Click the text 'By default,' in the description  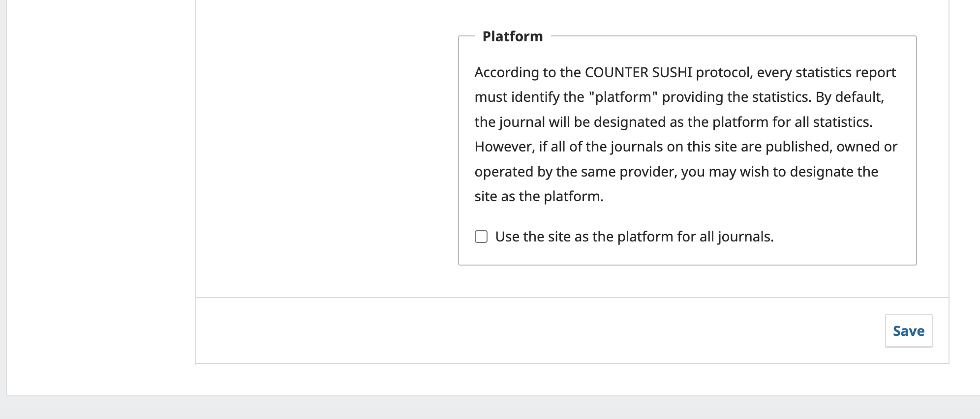click(850, 97)
